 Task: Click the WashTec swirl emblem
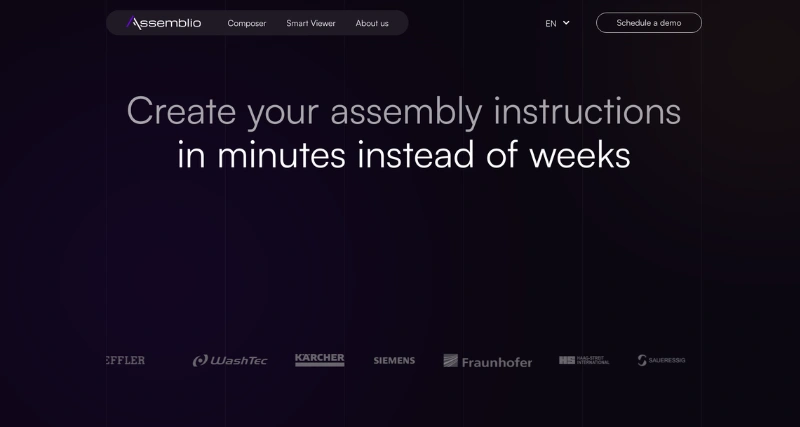(x=200, y=361)
